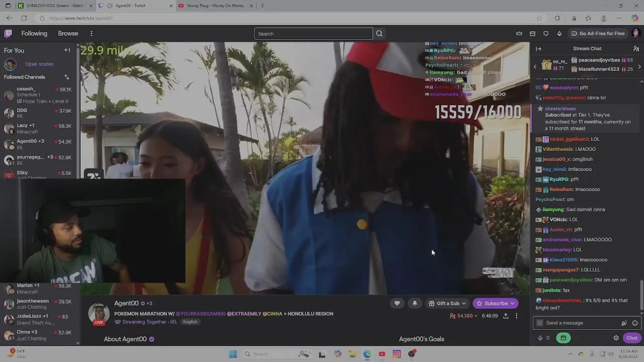The image size is (644, 362).
Task: Open File Explorer on the taskbar
Action: 352,354
